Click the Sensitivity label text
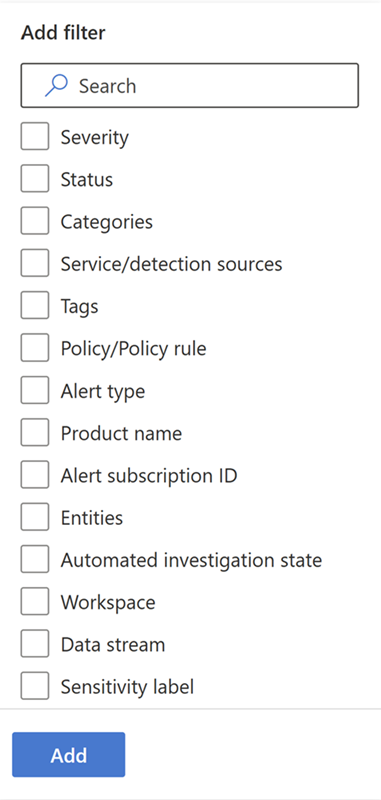Screen dimensions: 381x800 [127, 687]
